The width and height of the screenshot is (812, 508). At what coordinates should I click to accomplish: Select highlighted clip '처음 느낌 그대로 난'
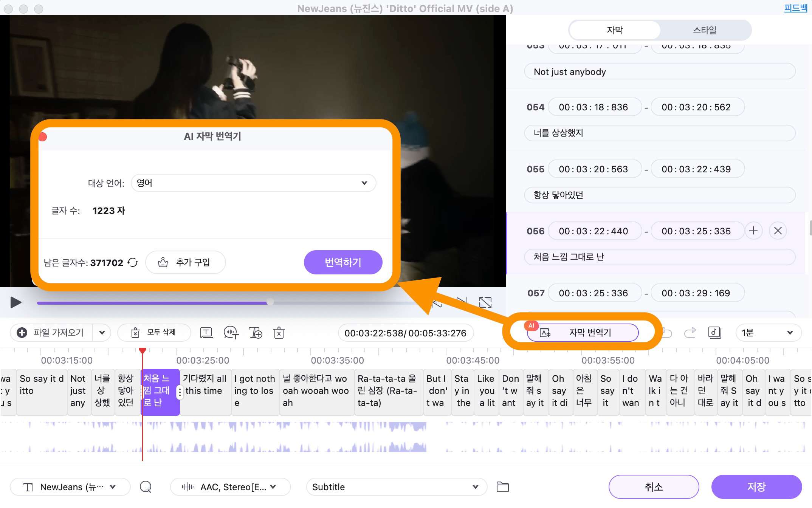(x=160, y=392)
